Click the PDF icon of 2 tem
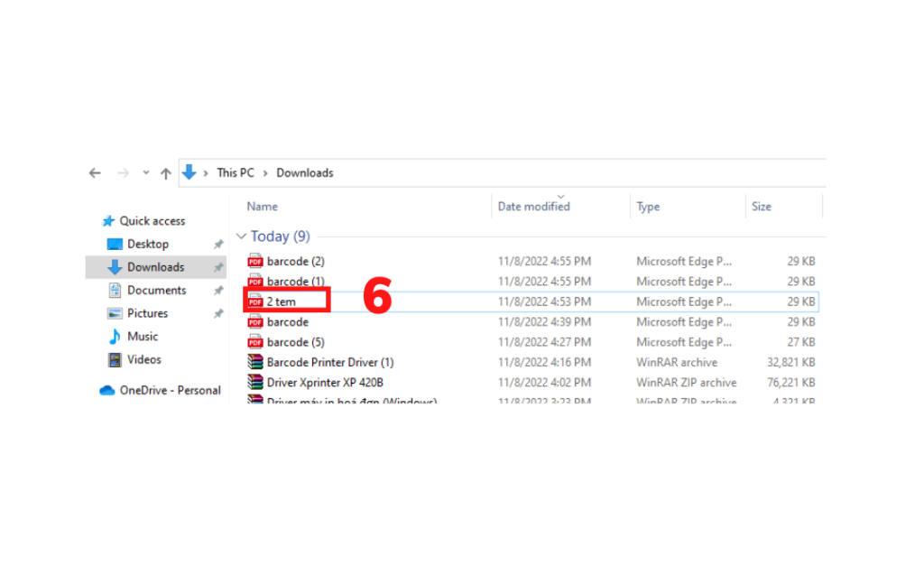This screenshot has height=584, width=924. (255, 301)
